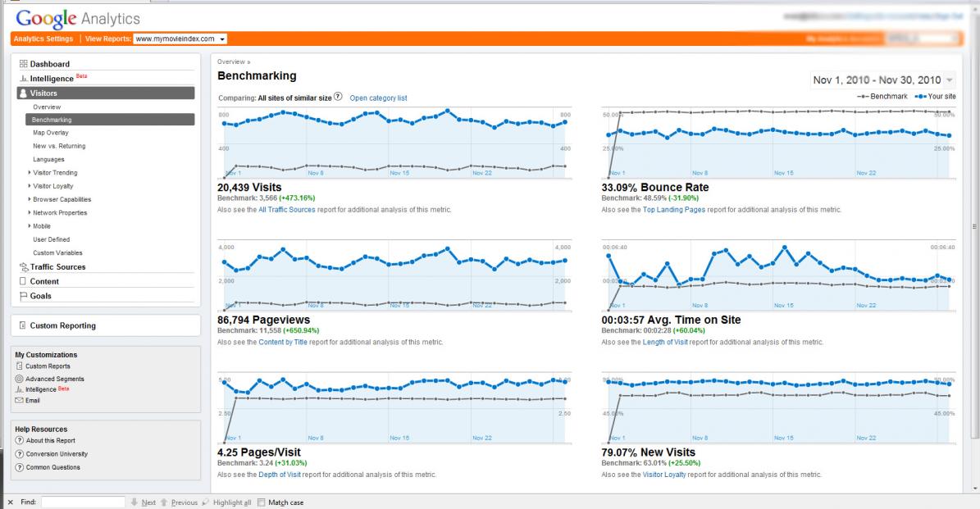Open the All Traffic Sources report link
This screenshot has height=509, width=980.
coord(287,210)
